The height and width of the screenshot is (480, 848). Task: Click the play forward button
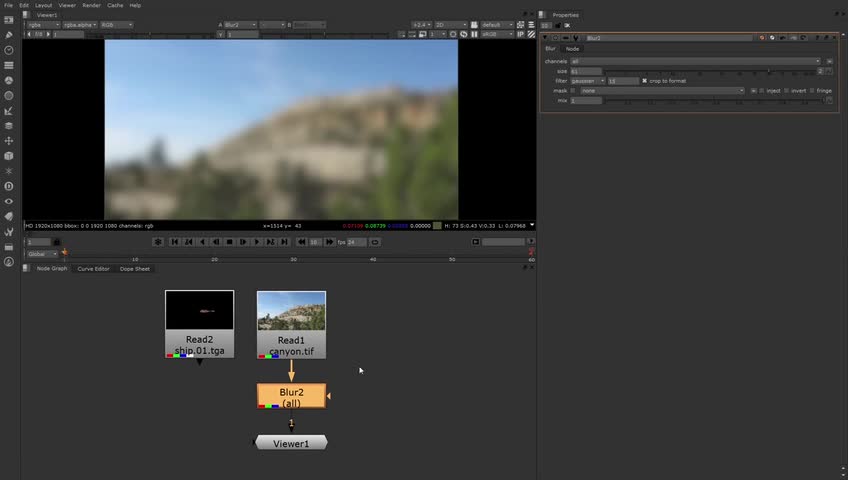tap(257, 242)
